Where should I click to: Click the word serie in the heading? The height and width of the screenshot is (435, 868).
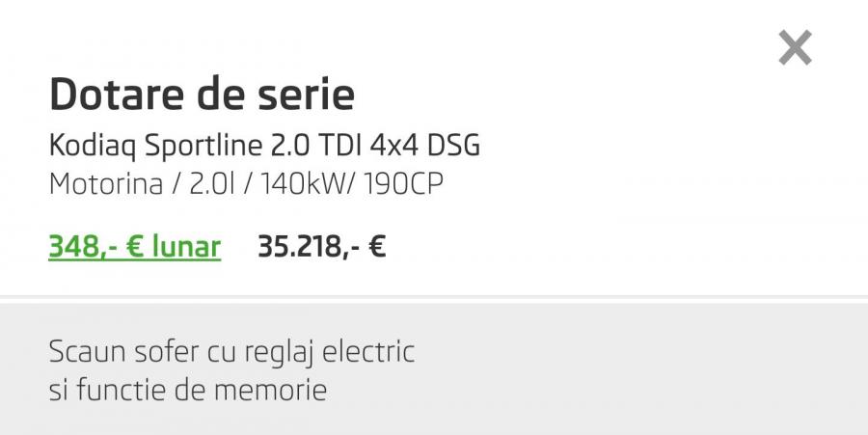tap(307, 95)
